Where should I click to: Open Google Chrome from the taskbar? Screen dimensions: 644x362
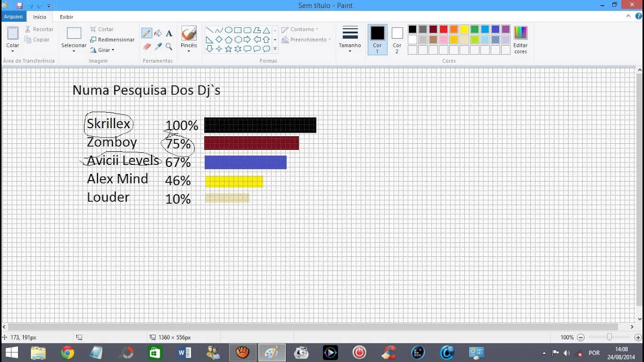tap(67, 352)
